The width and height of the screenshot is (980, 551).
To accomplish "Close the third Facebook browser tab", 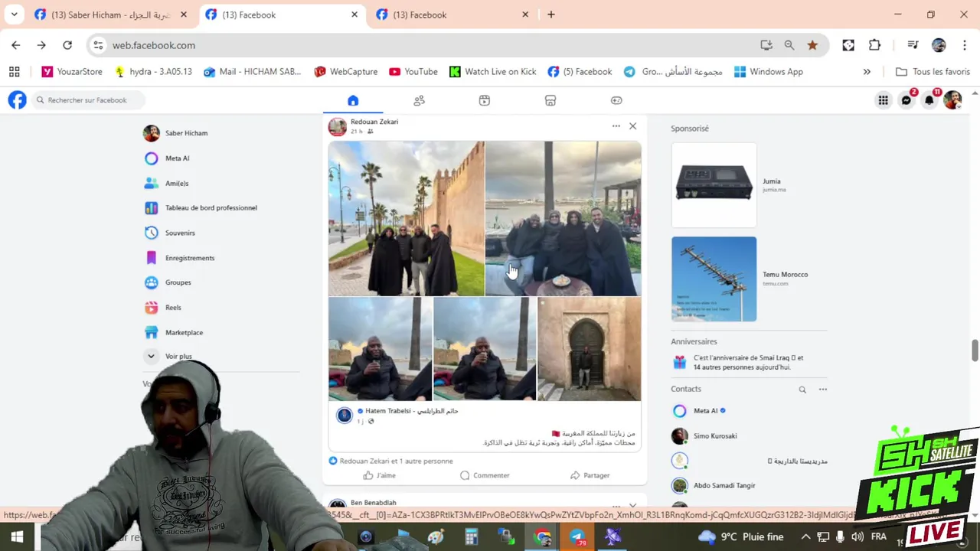I will point(525,15).
